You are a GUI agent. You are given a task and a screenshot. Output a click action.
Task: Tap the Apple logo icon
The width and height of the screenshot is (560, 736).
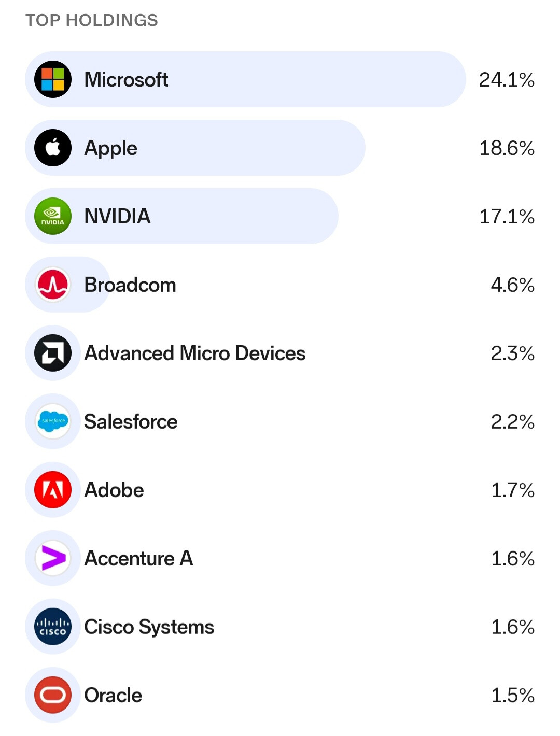tap(53, 148)
